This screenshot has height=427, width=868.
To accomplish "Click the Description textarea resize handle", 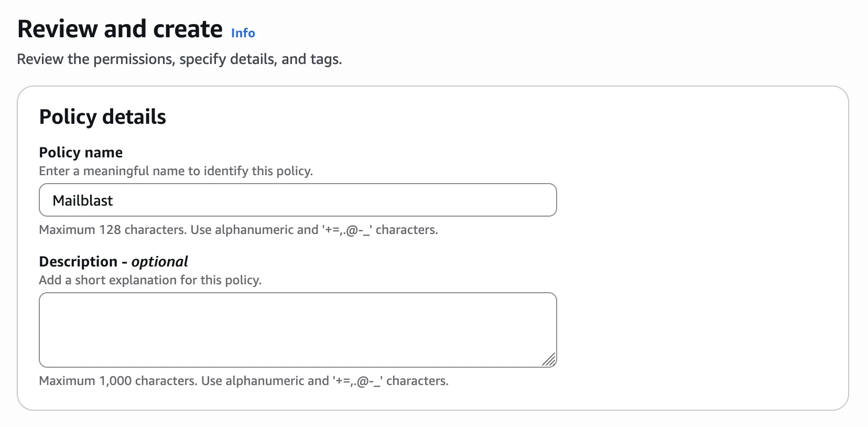I will (549, 359).
